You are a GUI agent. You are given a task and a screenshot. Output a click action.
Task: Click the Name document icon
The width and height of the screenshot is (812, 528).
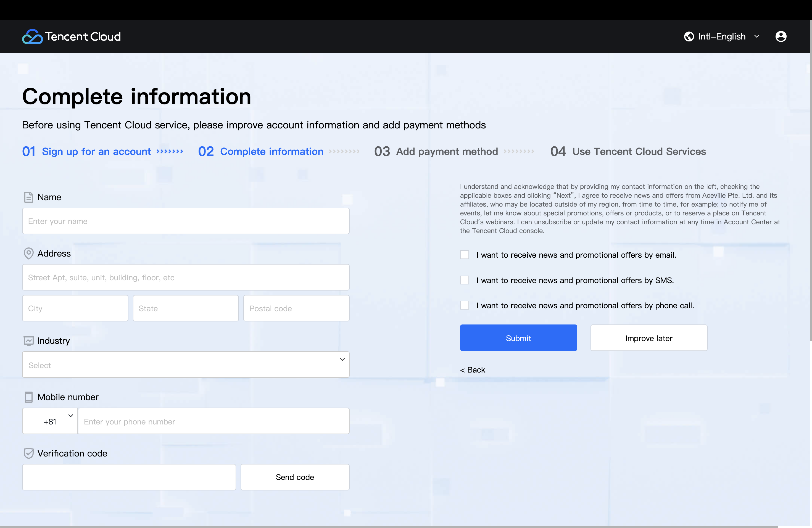pyautogui.click(x=29, y=197)
